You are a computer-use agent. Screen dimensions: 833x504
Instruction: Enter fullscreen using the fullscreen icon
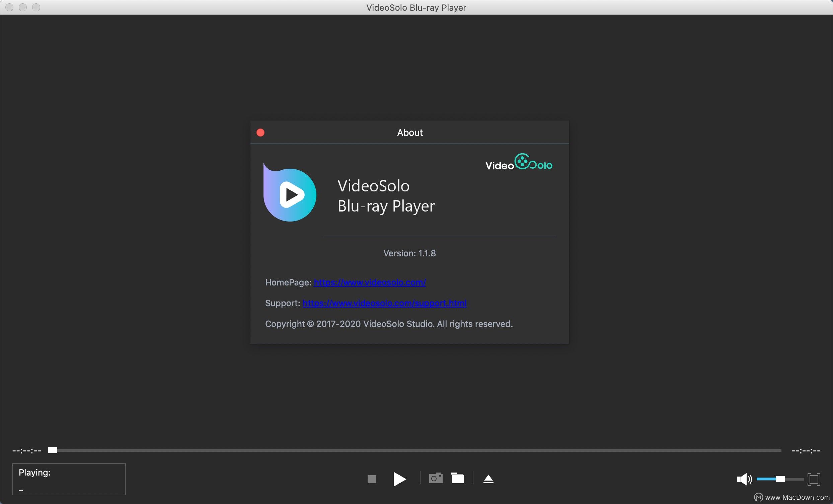(x=814, y=479)
